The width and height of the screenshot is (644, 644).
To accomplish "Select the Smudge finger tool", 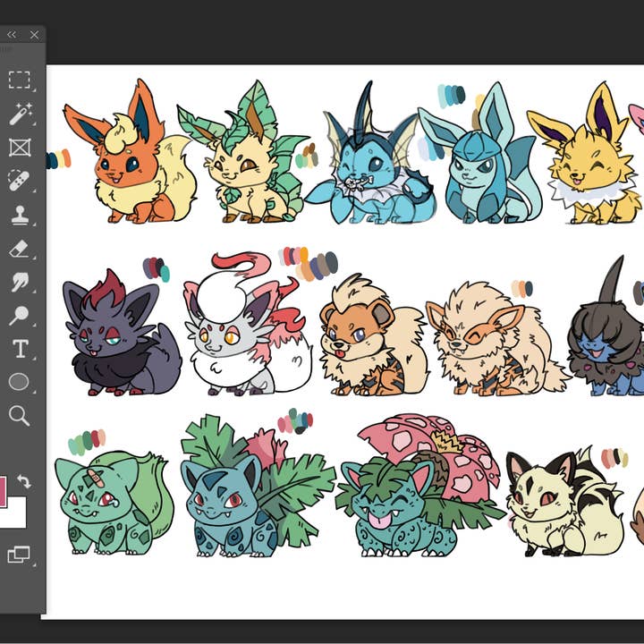I will [19, 283].
